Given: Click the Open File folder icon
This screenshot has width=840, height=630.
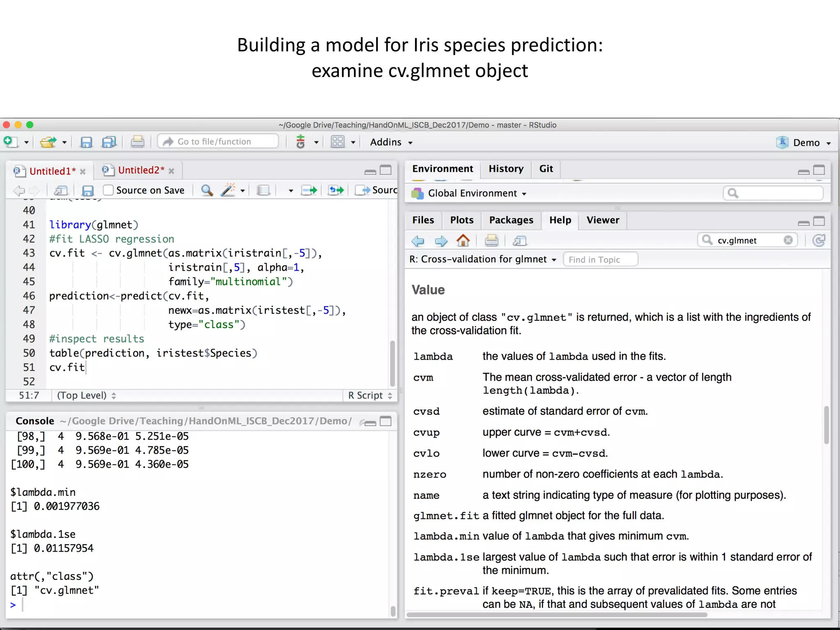Looking at the screenshot, I should click(48, 142).
